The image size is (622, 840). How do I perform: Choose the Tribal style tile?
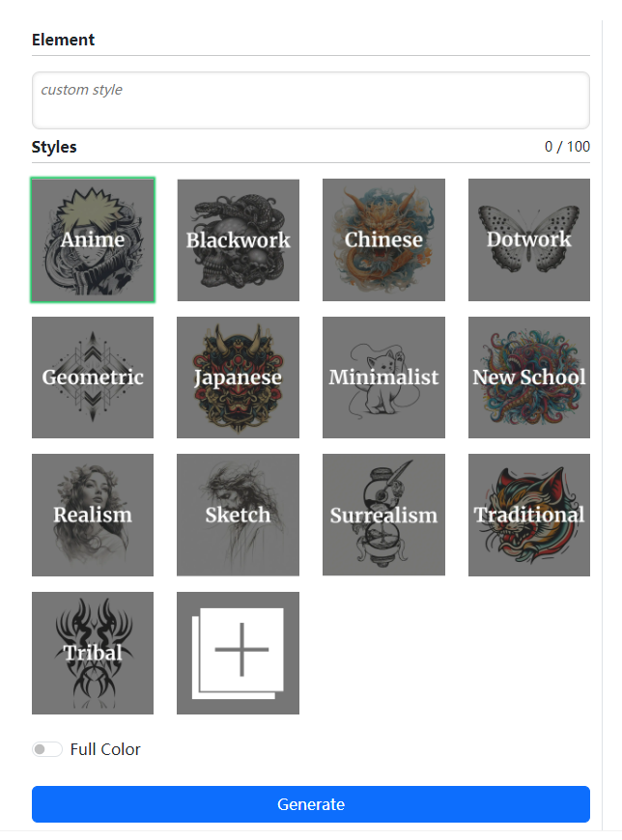pos(93,653)
